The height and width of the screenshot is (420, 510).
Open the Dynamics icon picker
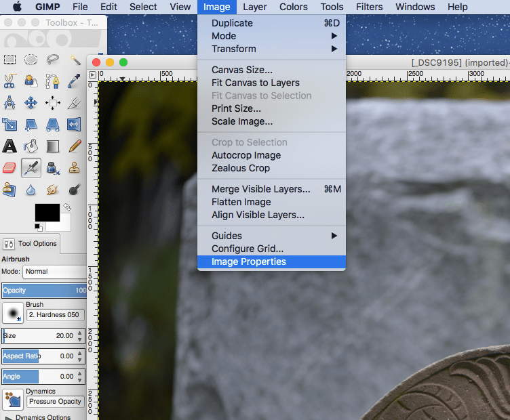[13, 400]
